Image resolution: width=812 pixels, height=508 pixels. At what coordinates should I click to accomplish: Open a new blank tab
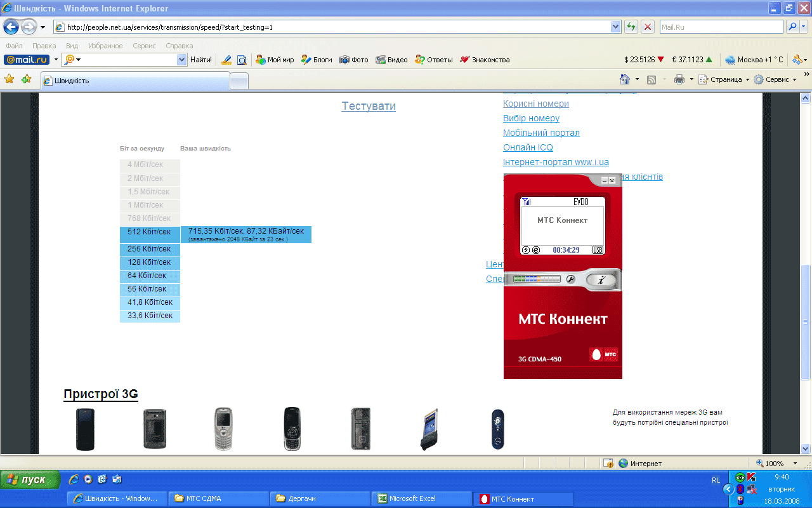(x=239, y=81)
